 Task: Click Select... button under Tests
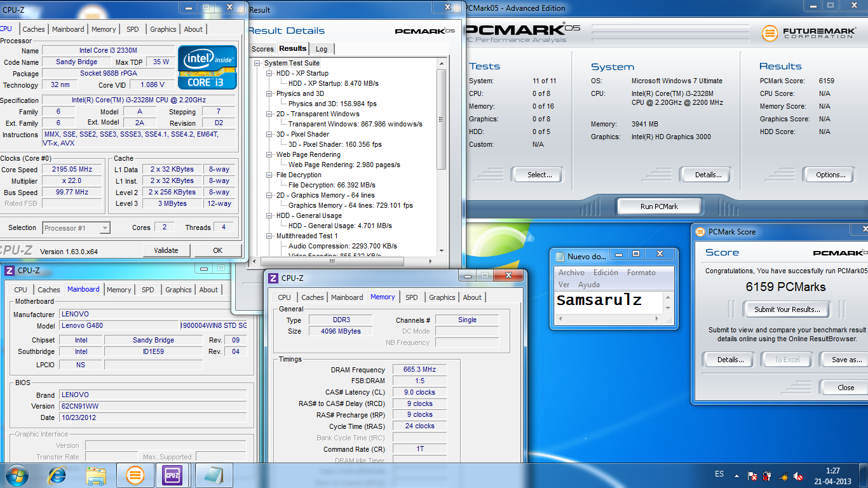(x=539, y=175)
